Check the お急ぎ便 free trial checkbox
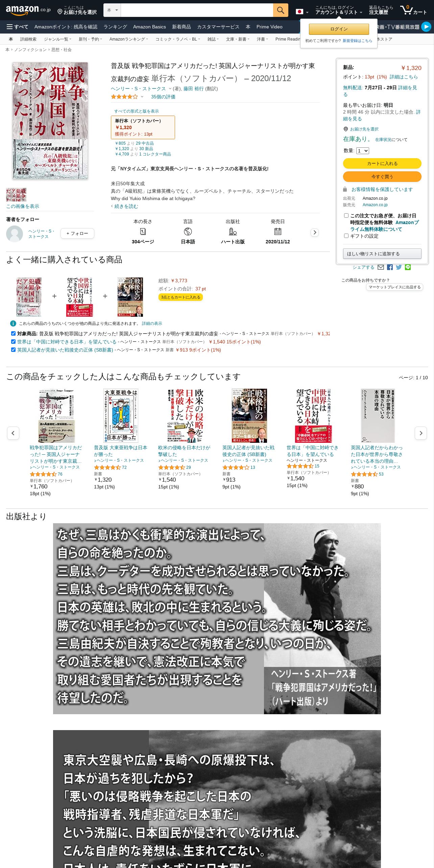Screen dimensions: 434x868 pos(346,215)
